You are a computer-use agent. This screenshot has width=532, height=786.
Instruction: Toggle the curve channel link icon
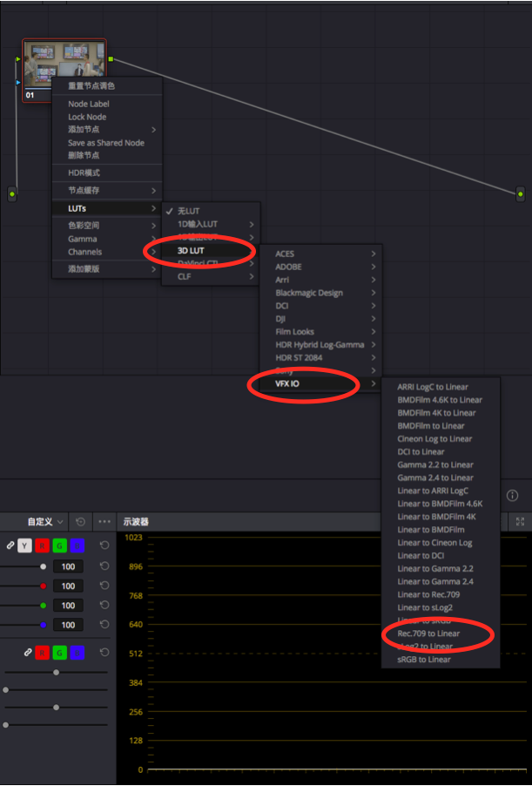(x=10, y=545)
